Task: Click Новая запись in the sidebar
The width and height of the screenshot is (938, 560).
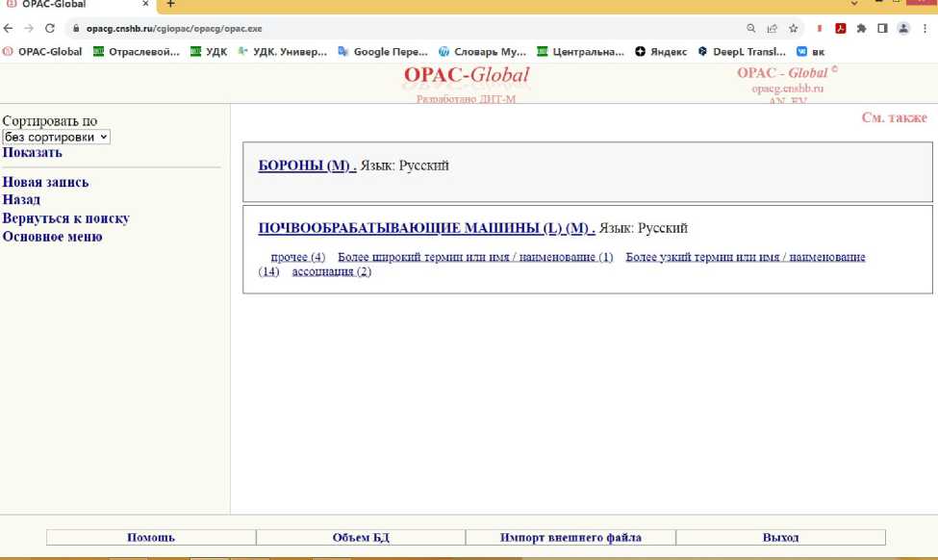Action: click(45, 182)
